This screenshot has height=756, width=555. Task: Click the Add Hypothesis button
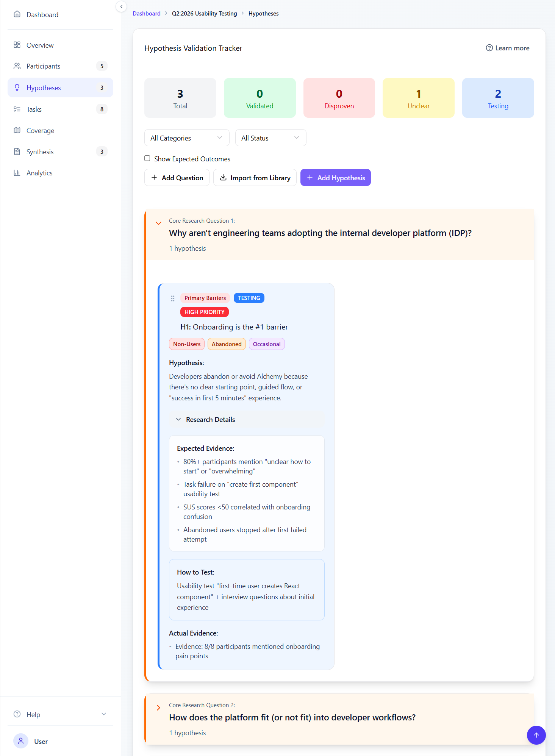click(335, 178)
